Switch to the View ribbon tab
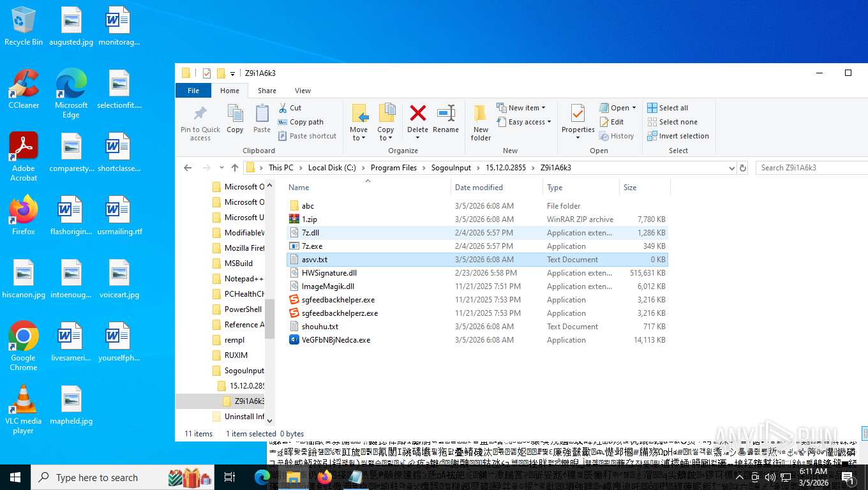The image size is (868, 490). pyautogui.click(x=303, y=91)
